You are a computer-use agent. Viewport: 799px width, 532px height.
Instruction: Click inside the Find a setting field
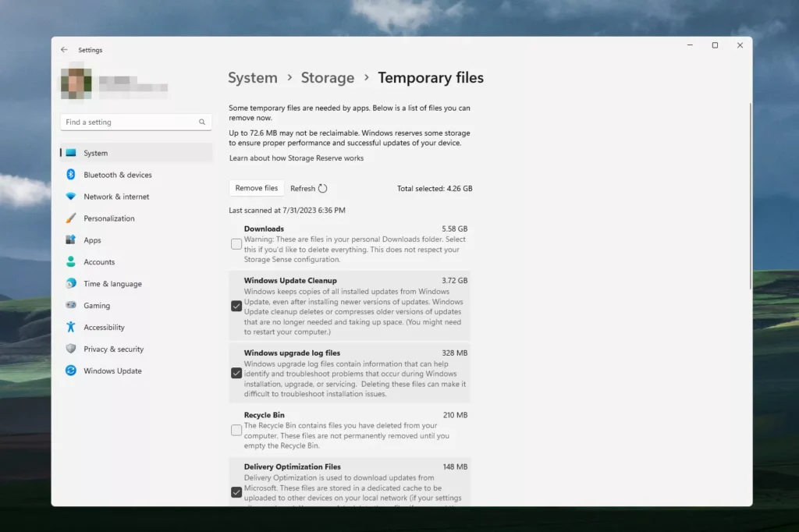click(x=129, y=122)
